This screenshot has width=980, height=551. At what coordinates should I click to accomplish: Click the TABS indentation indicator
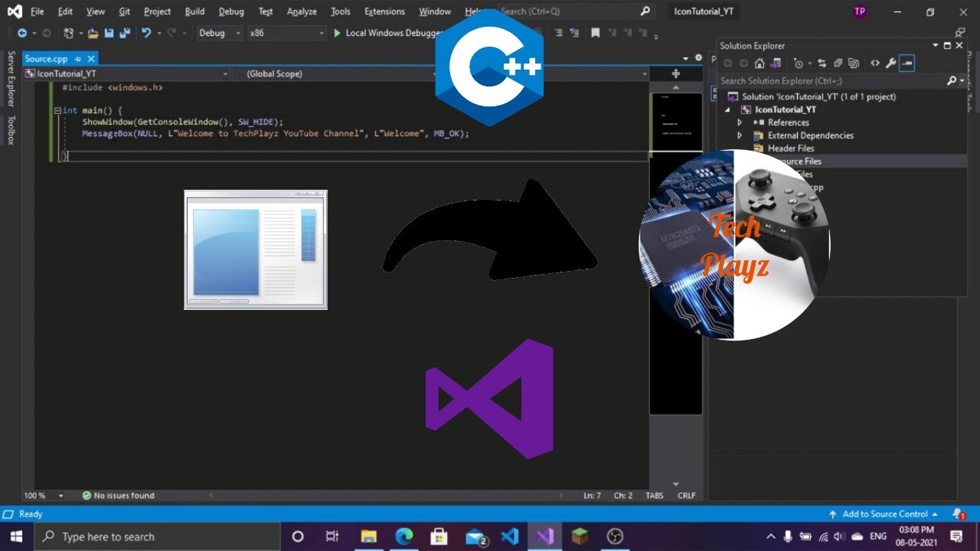(x=655, y=496)
